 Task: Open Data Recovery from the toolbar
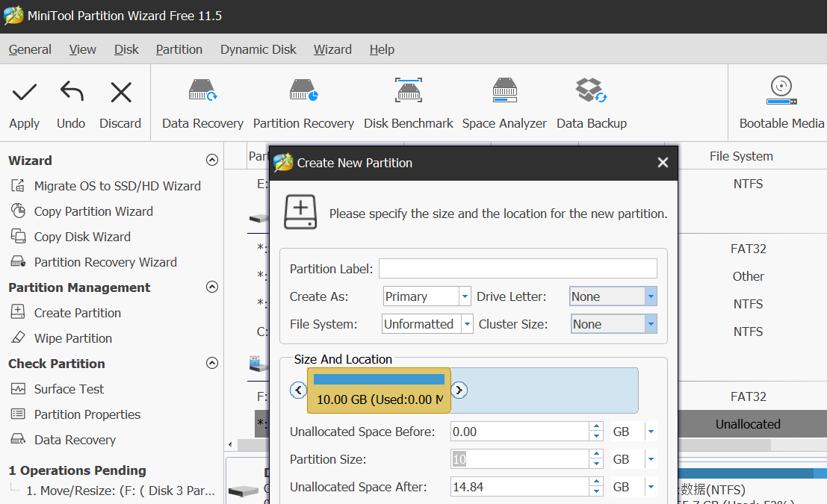202,93
